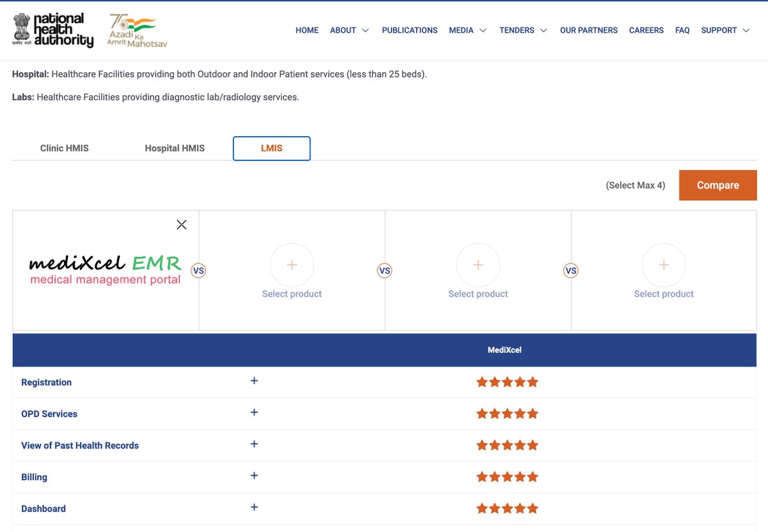This screenshot has height=532, width=768.
Task: Click the mediXcel EMR product logo
Action: [106, 269]
